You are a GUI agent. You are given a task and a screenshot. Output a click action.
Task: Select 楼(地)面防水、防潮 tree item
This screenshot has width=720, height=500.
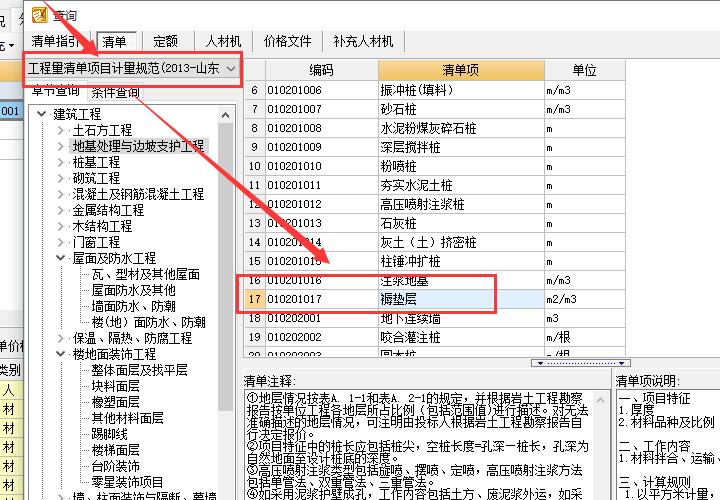(148, 322)
